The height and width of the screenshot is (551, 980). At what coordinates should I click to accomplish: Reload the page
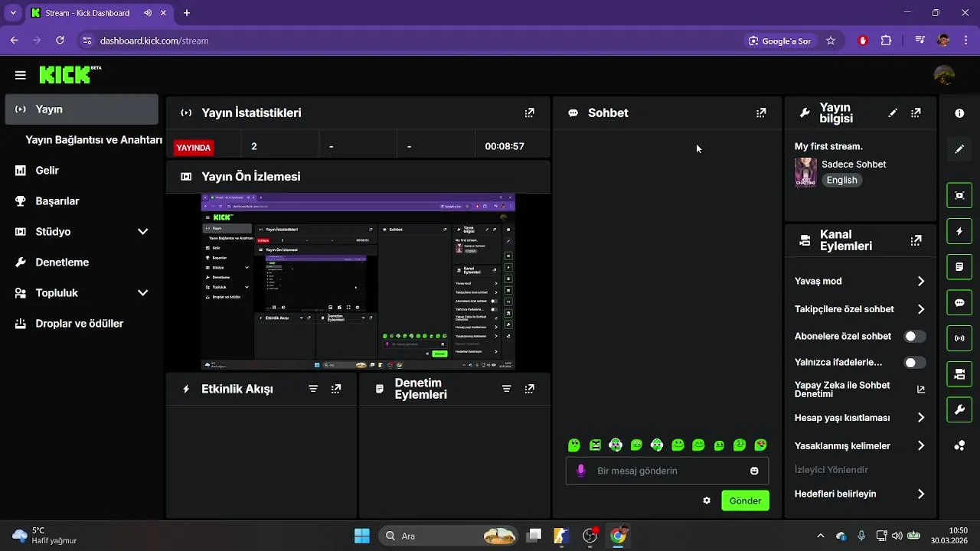60,41
